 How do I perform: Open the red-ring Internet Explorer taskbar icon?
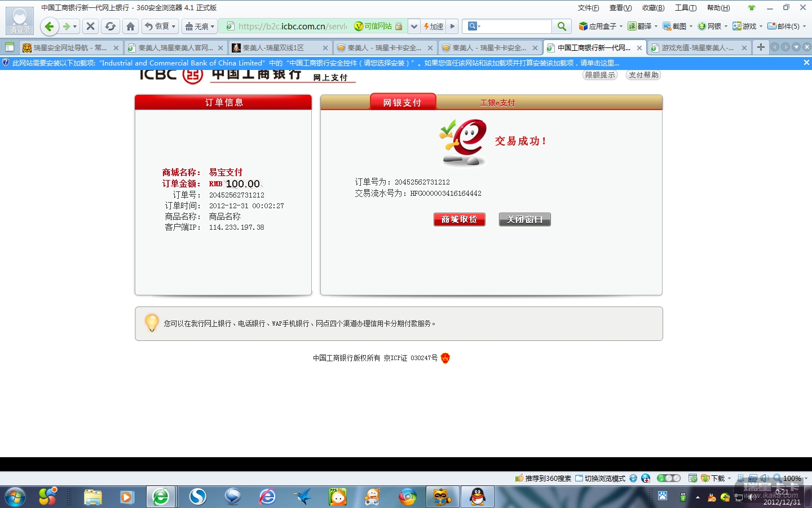(267, 497)
